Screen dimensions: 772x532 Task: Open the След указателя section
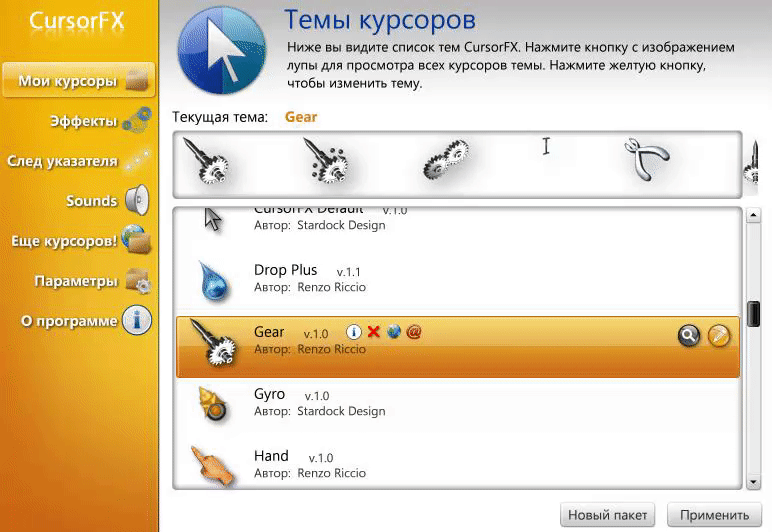pos(79,160)
